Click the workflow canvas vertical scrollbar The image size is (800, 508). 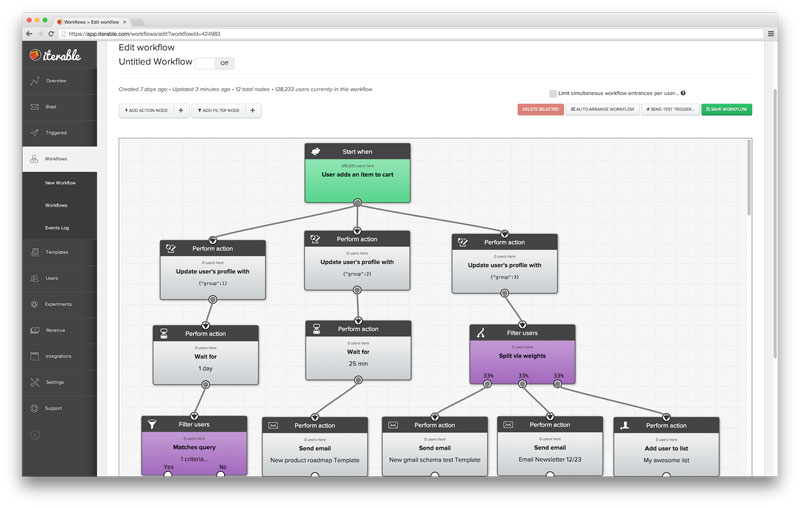pos(749,300)
